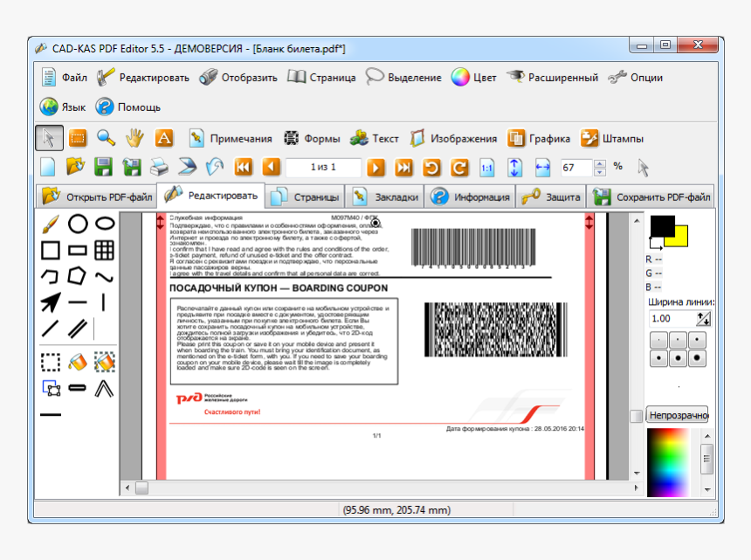
Task: Go to the first page
Action: (244, 168)
